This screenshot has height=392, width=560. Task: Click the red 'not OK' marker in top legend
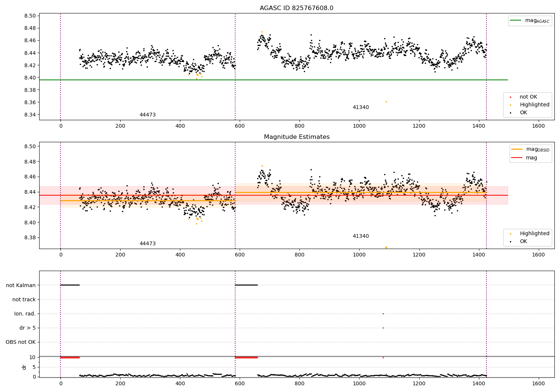pos(511,97)
